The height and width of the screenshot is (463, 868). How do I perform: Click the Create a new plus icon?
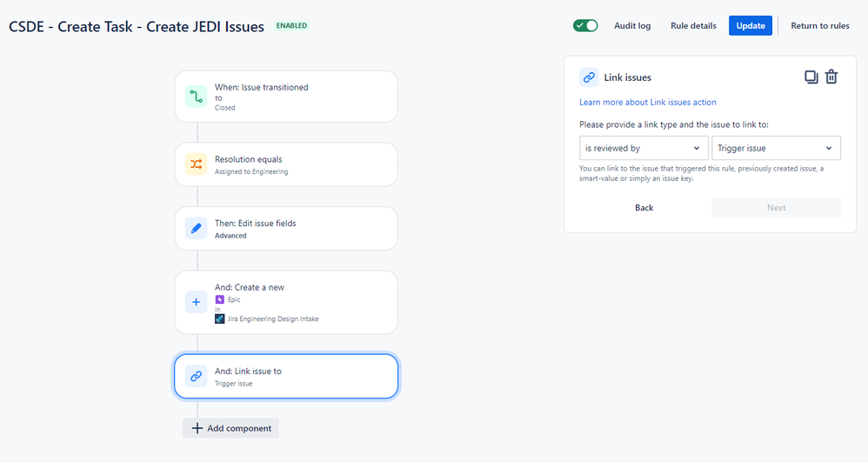pos(196,302)
